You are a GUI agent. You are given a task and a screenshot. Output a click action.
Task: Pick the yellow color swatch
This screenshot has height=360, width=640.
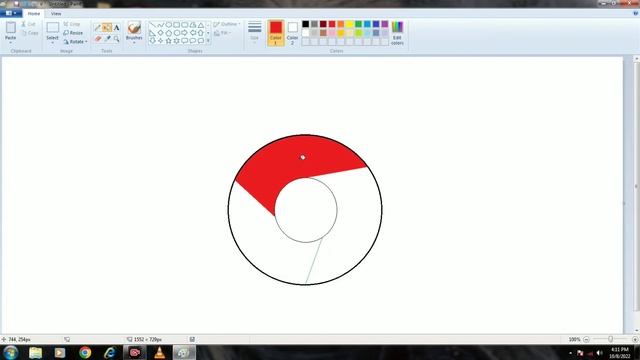pyautogui.click(x=349, y=24)
